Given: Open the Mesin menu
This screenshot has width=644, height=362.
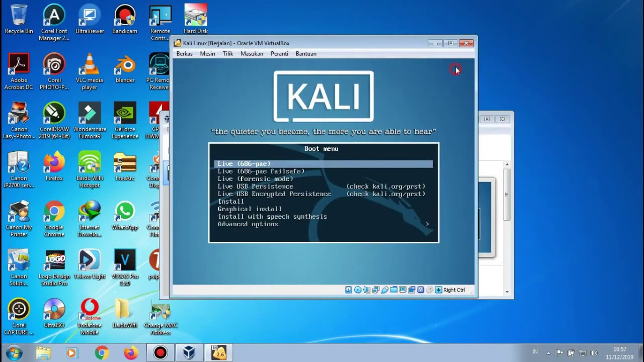Looking at the screenshot, I should pos(207,54).
